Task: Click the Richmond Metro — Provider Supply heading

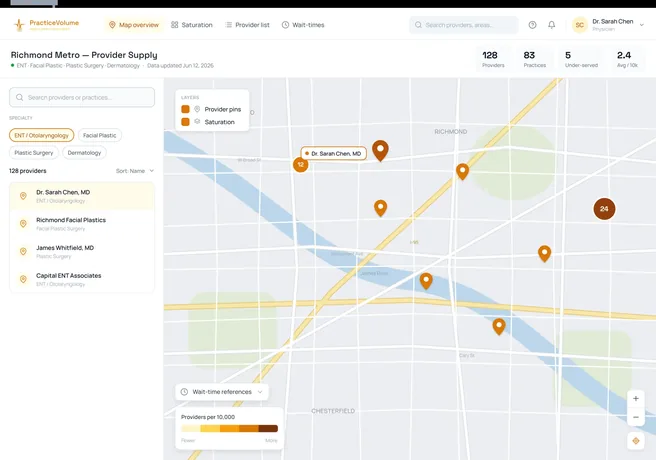Action: click(x=84, y=55)
